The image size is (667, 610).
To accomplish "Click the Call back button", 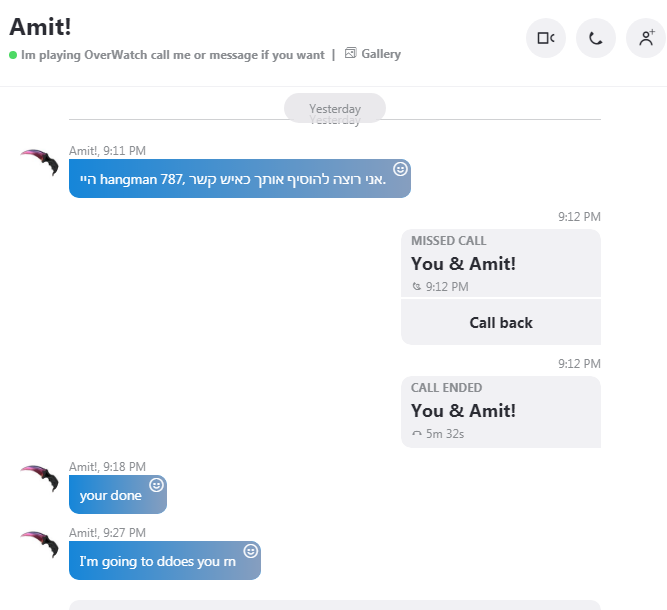I will tap(501, 322).
